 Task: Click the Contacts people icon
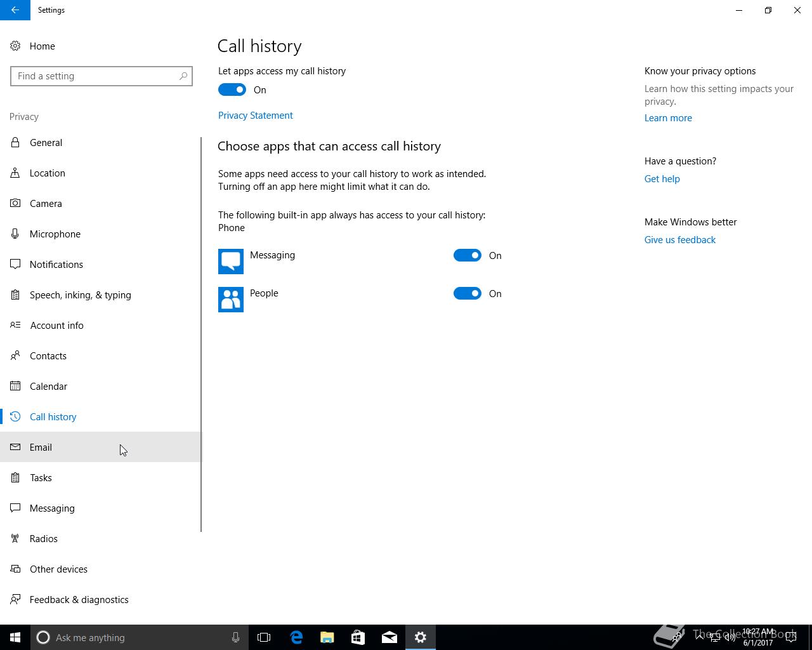click(x=15, y=355)
